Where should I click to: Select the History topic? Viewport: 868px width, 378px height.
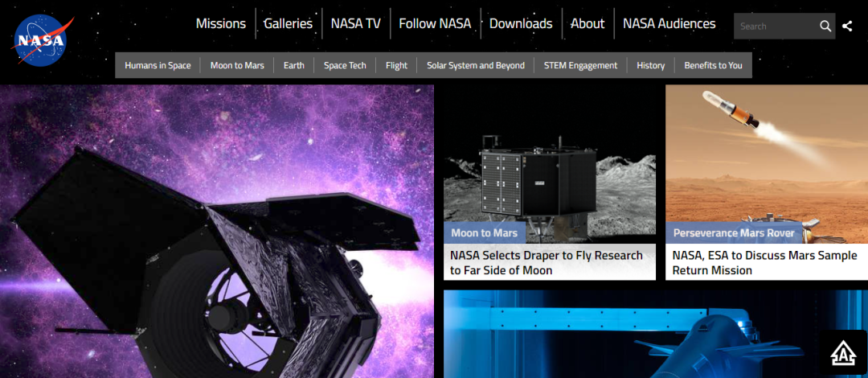(650, 65)
